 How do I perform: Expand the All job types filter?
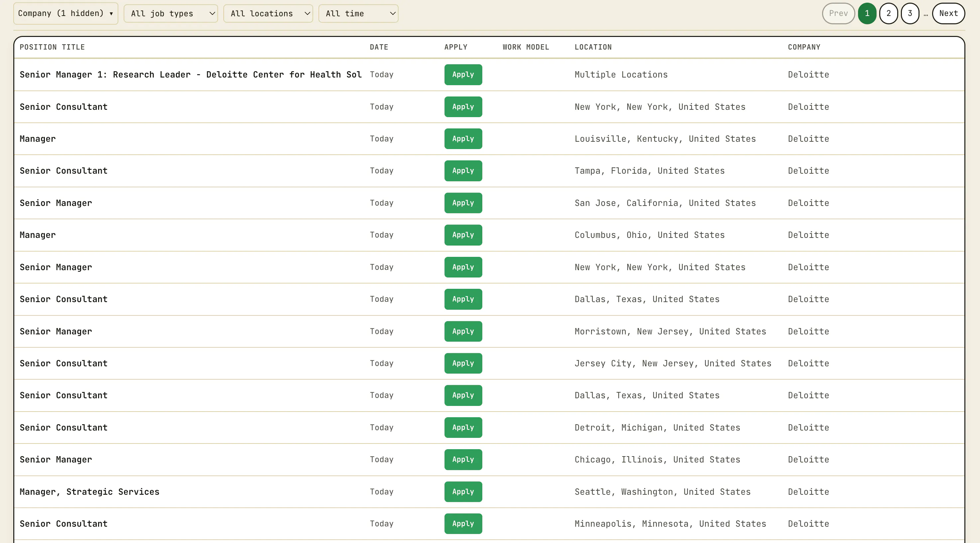click(171, 13)
